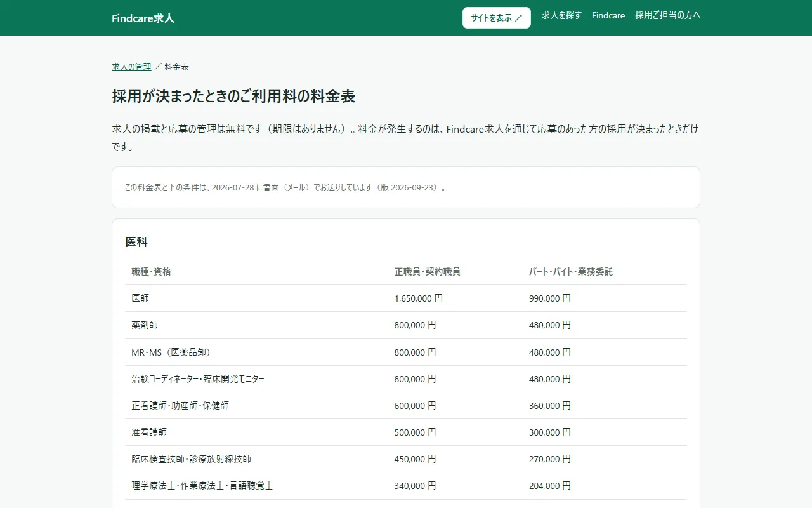Click the 500,000 円 fee cell
This screenshot has width=812, height=508.
(x=416, y=432)
